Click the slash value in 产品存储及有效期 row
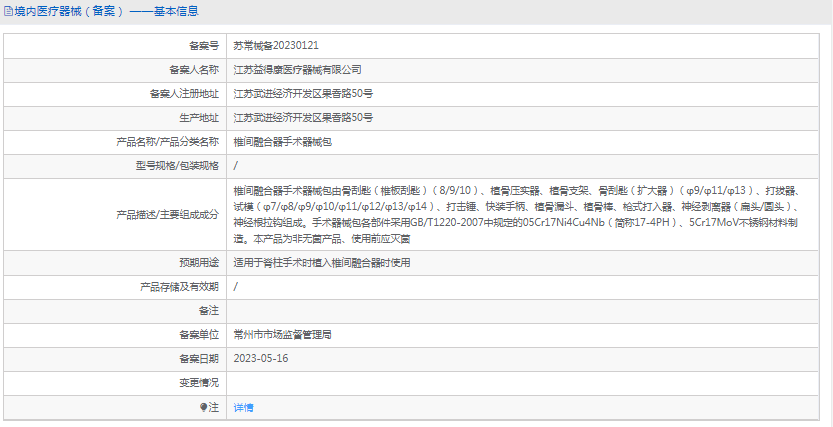Image resolution: width=833 pixels, height=427 pixels. click(236, 287)
